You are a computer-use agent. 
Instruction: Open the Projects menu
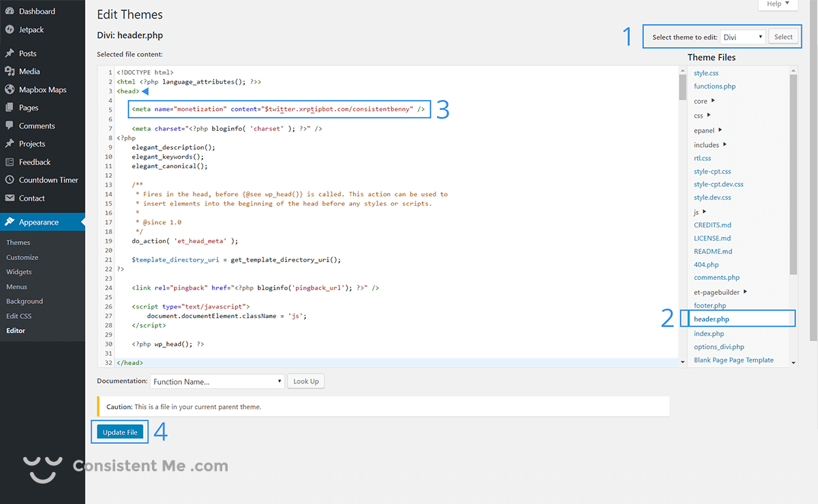[x=32, y=144]
